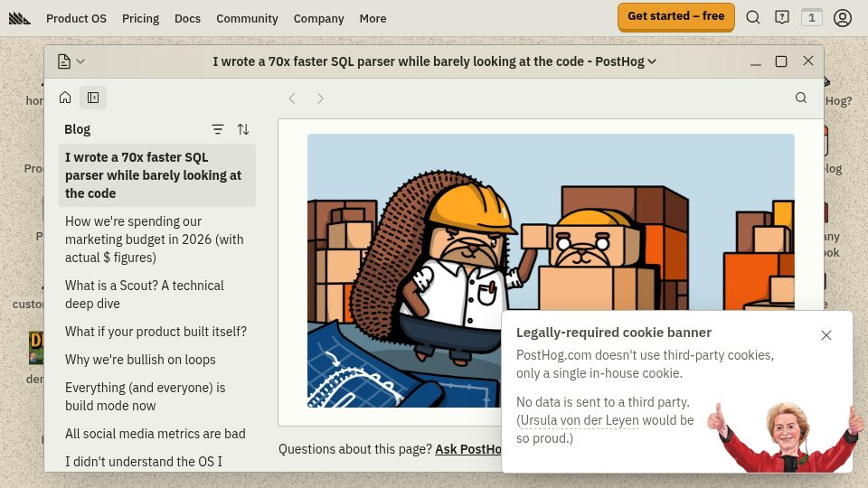
Task: Open the active windows counter showing 1
Action: 812,18
